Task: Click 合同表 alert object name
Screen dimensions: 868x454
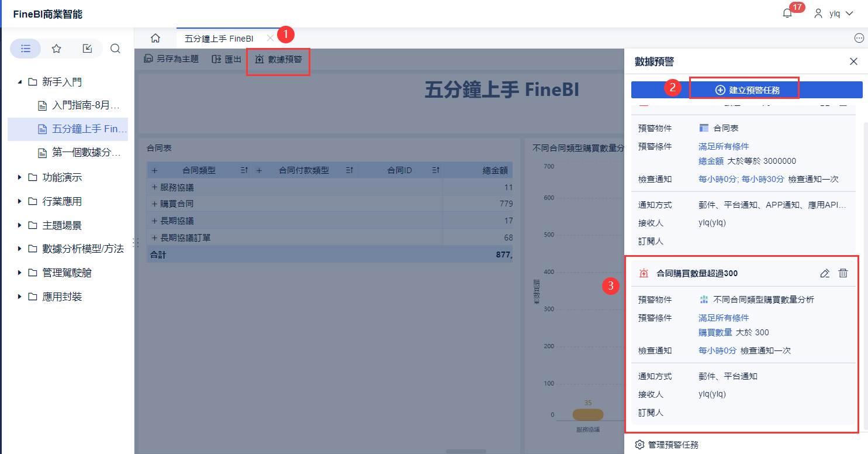Action: 726,128
